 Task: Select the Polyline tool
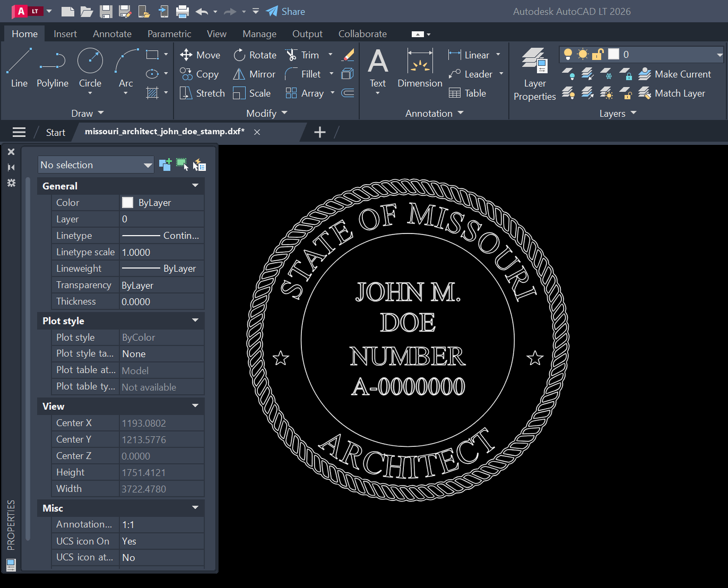pyautogui.click(x=53, y=68)
